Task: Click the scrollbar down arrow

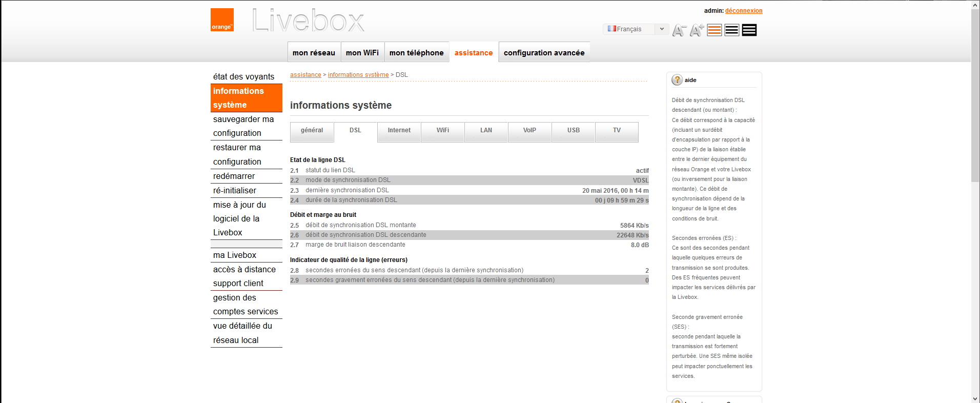Action: [x=975, y=398]
